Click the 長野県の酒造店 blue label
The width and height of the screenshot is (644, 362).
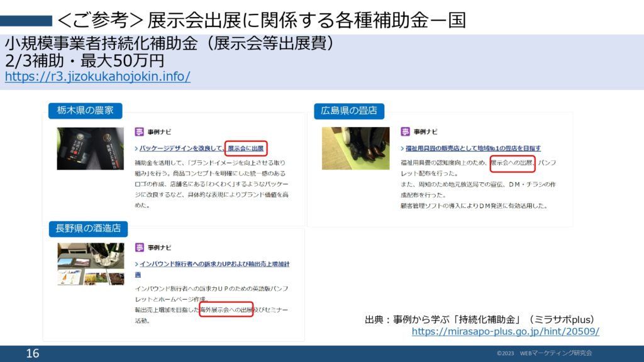pos(88,228)
